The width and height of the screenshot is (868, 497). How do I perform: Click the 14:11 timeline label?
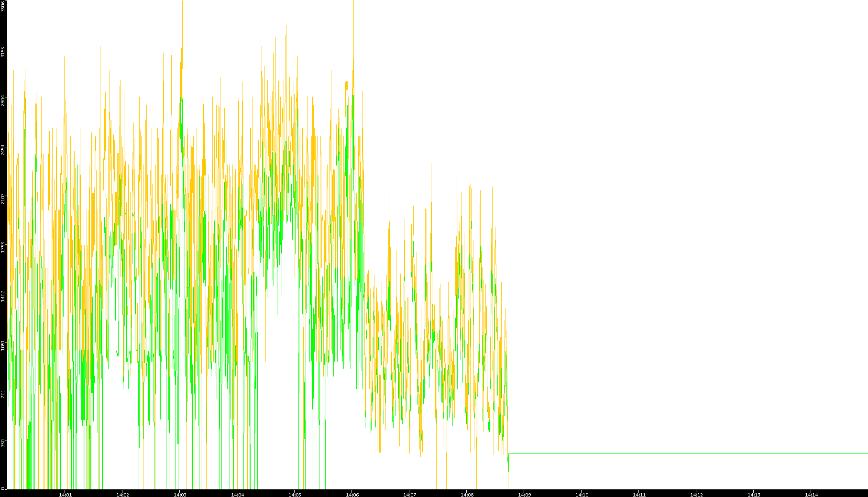click(x=639, y=494)
